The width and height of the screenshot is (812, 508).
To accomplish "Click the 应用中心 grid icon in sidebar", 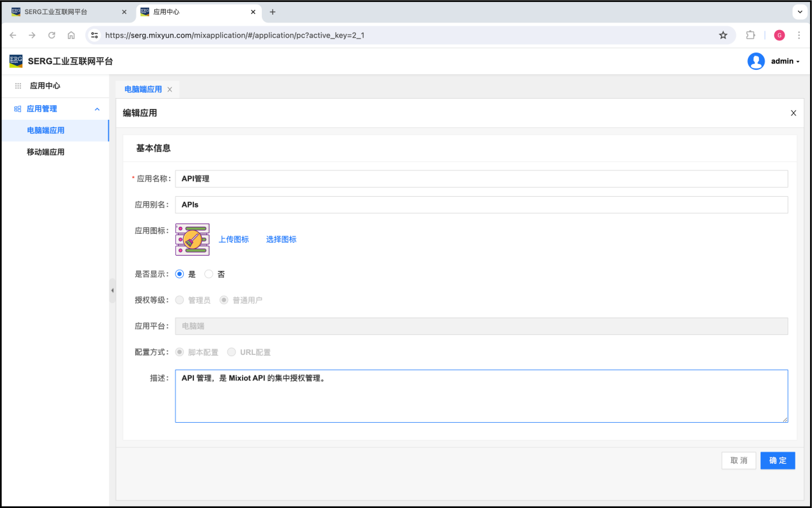I will pos(18,86).
